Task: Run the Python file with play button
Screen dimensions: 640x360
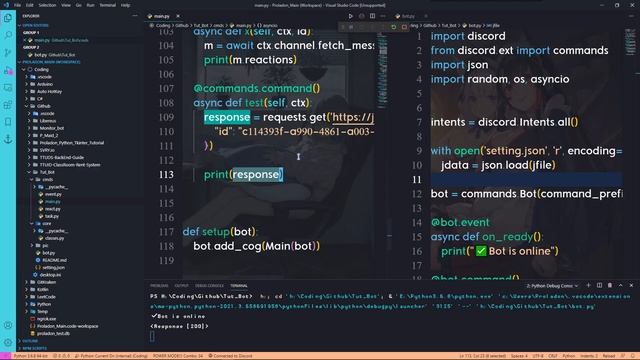Action: click(350, 16)
